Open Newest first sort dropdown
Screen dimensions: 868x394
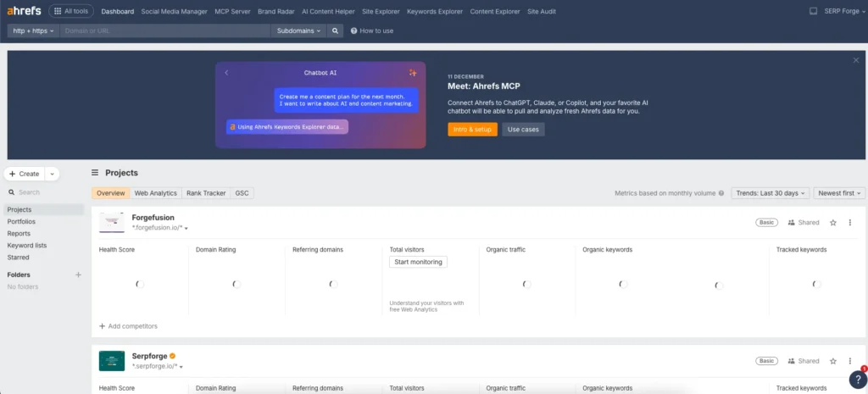(839, 193)
